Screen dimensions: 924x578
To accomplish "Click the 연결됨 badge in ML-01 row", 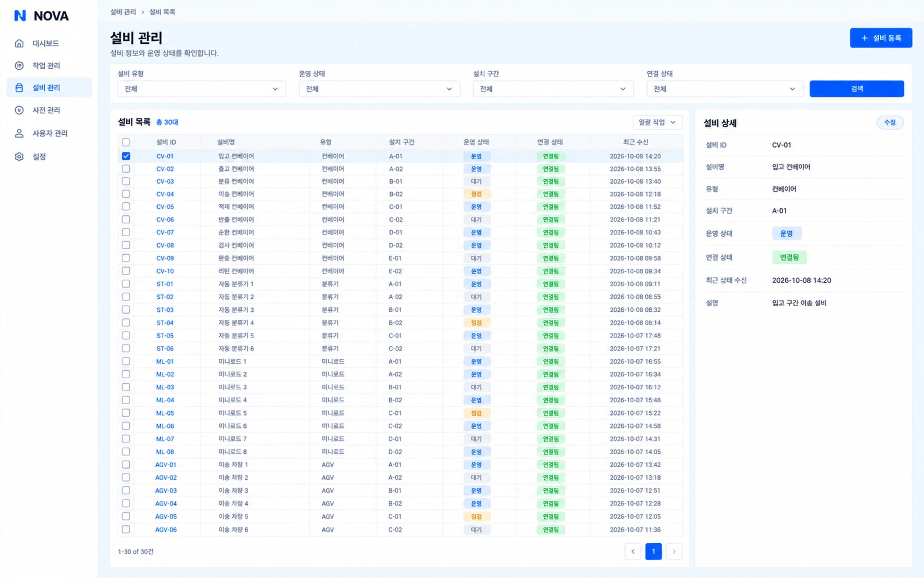I will (550, 361).
